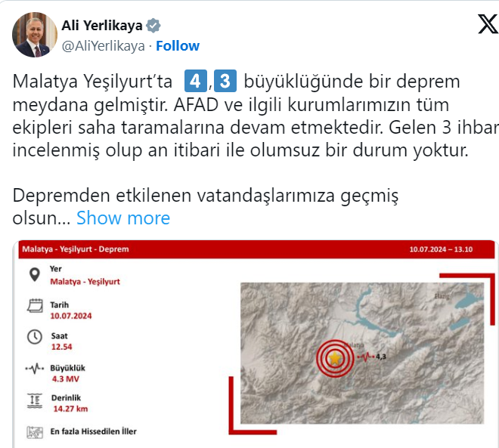
Task: Click the map icon beside En fazla Hissedilen İller
Action: tap(35, 432)
